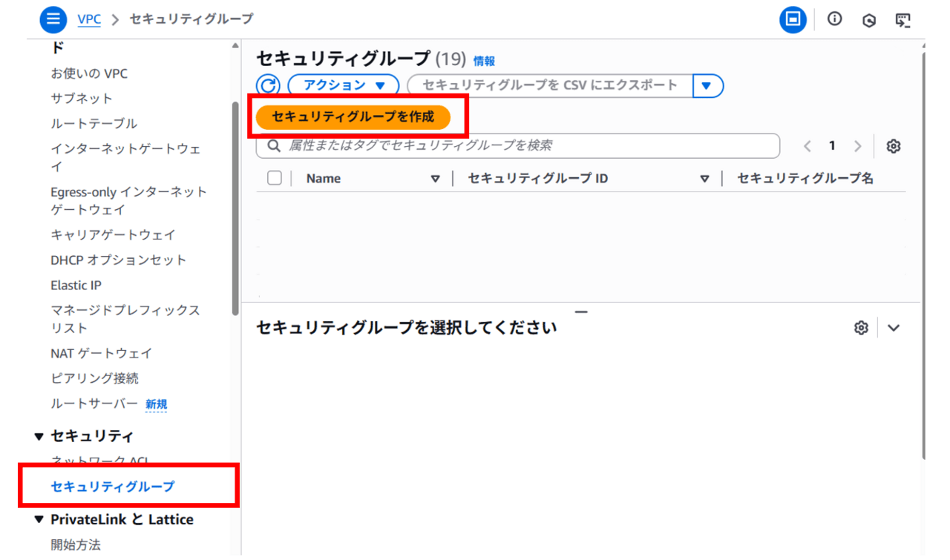Click the VPC breadcrumb link
The image size is (950, 560).
[x=89, y=19]
